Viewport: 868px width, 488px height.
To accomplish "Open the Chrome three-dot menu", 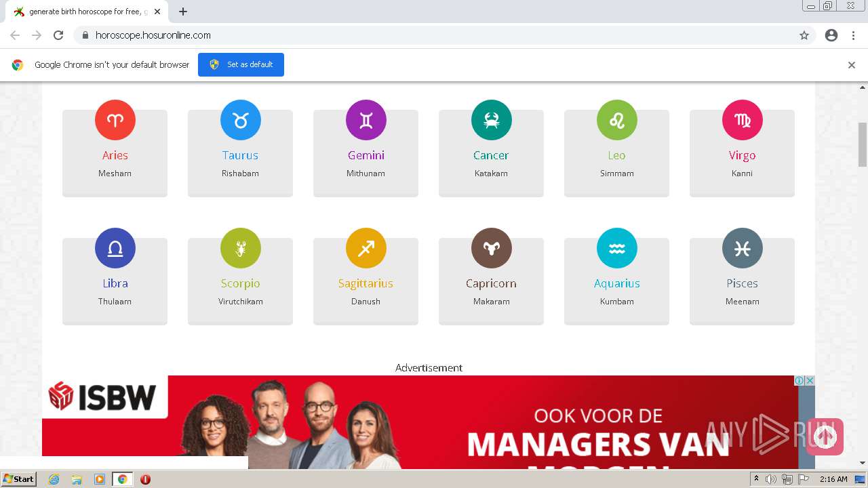I will (853, 35).
